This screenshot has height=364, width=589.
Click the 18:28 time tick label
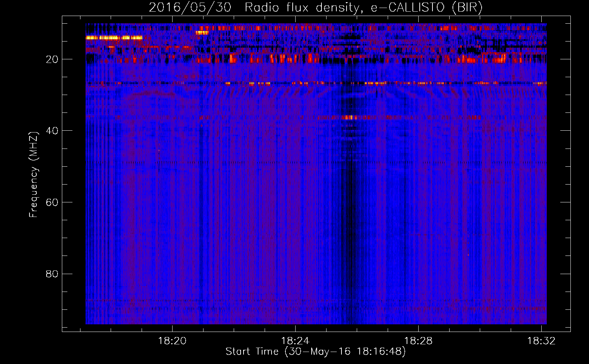point(419,341)
